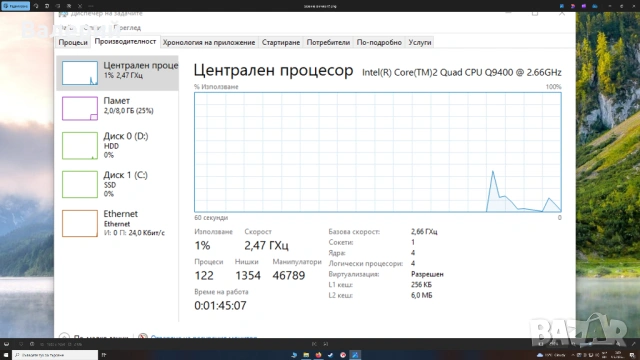
Task: Click the Task Manager window close button
Action: pos(562,13)
